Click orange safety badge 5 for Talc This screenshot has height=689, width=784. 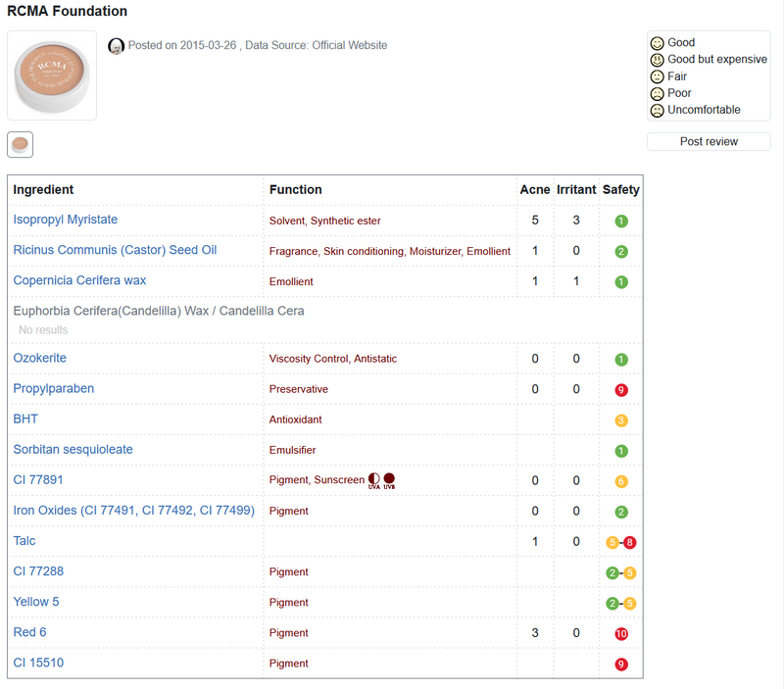[x=612, y=543]
